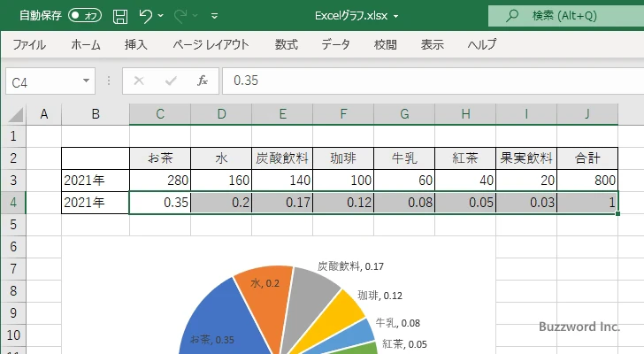Open Customize Quick Access Toolbar dropdown
The image size is (644, 354).
click(x=214, y=16)
